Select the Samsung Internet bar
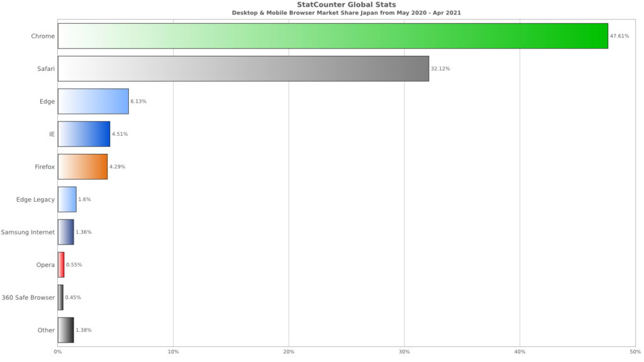The image size is (644, 362). click(65, 232)
